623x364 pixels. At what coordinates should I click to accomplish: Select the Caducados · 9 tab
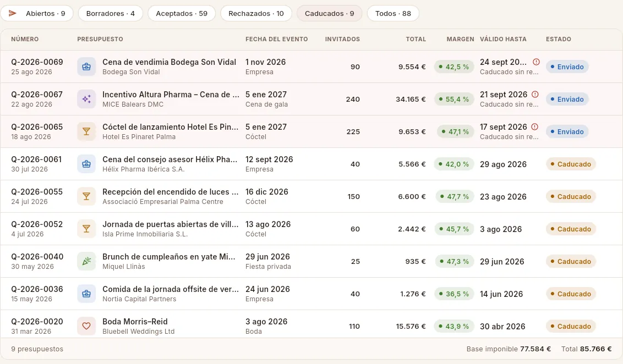tap(329, 14)
